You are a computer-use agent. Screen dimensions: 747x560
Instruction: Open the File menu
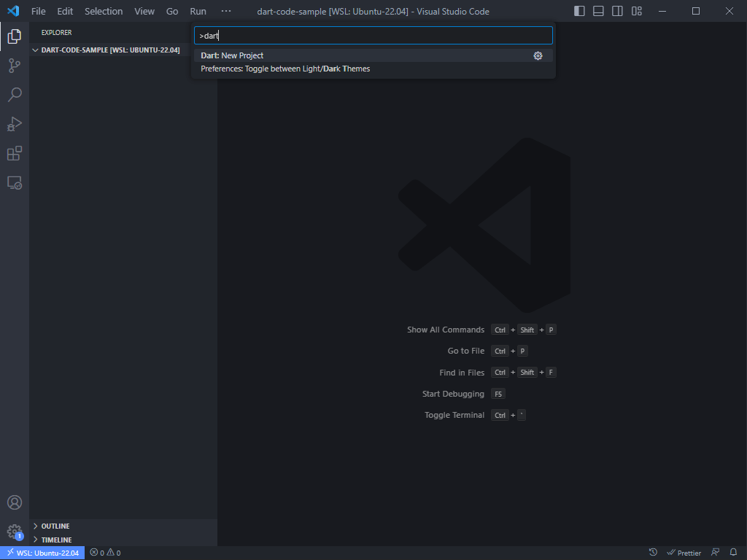38,11
